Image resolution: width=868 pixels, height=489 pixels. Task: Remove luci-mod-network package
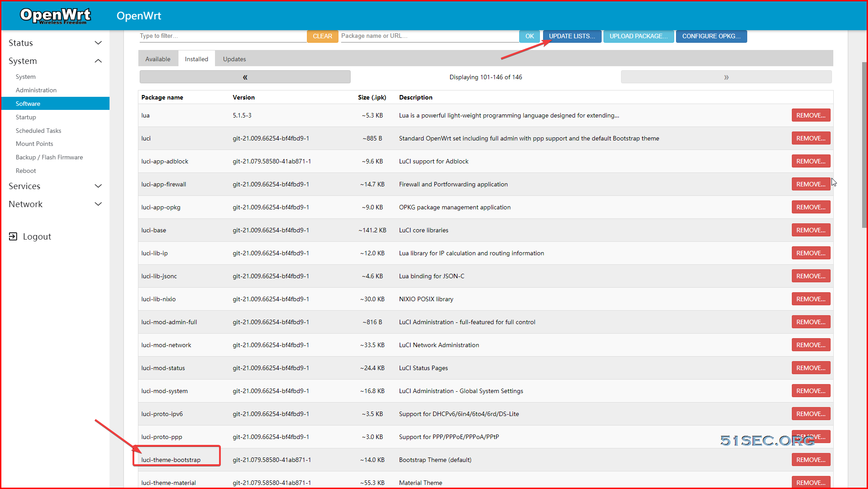811,345
